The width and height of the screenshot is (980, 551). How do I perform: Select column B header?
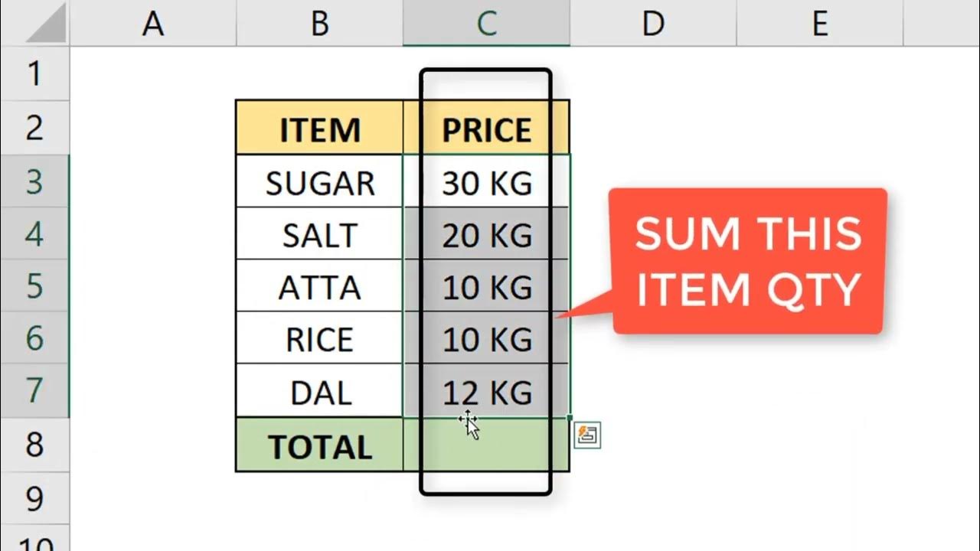tap(320, 24)
